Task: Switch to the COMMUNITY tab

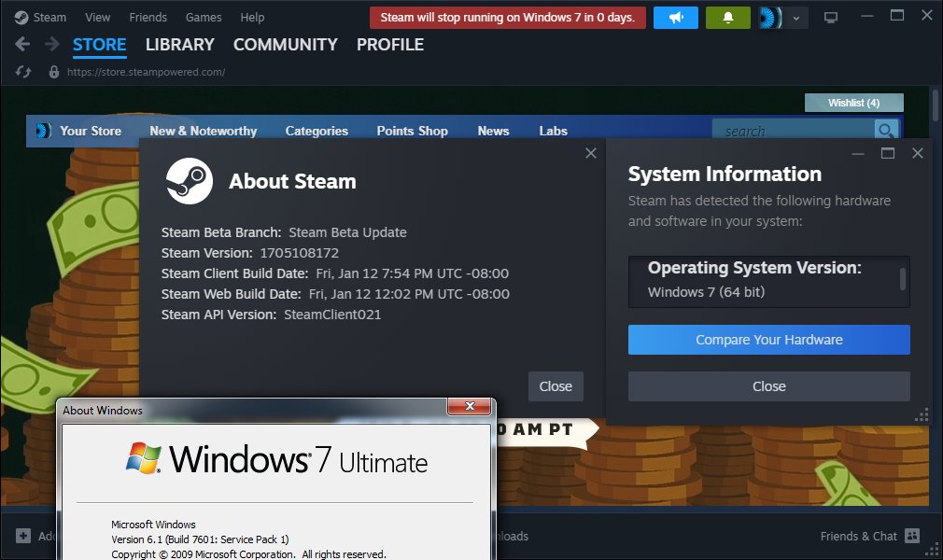Action: (x=285, y=45)
